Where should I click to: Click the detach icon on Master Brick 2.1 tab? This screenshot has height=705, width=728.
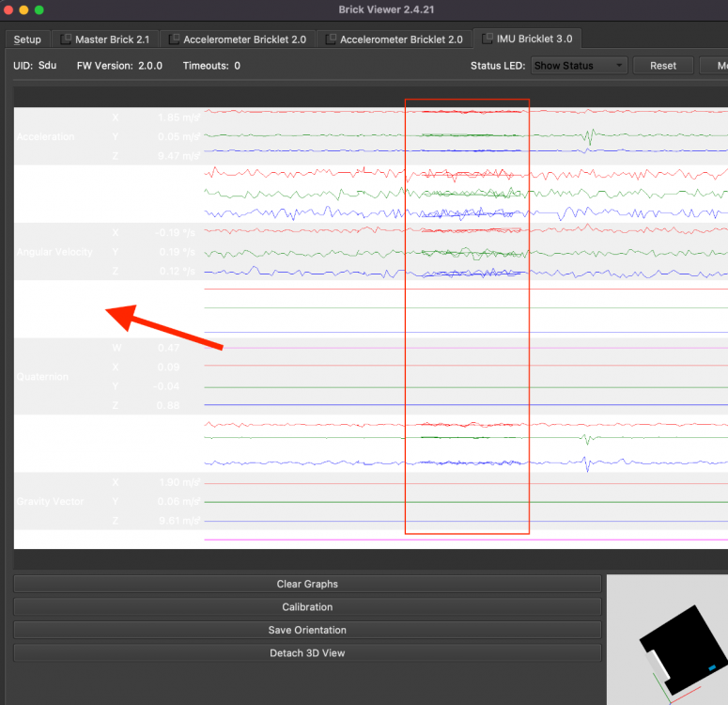coord(66,39)
